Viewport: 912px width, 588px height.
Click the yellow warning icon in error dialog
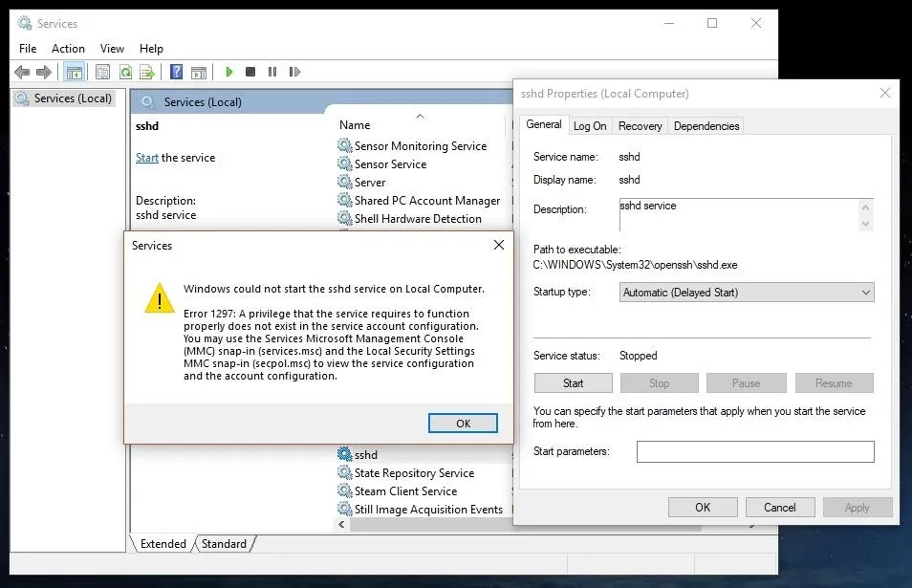point(160,298)
